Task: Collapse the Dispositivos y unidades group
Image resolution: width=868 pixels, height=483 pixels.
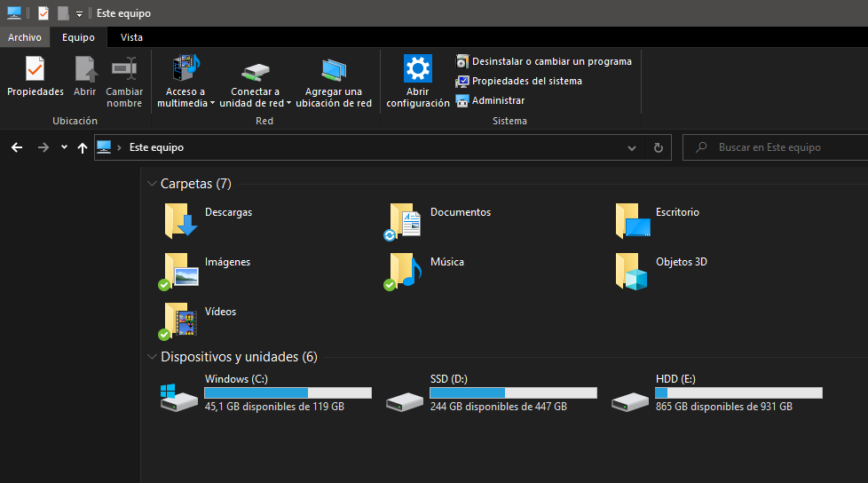Action: click(x=152, y=357)
